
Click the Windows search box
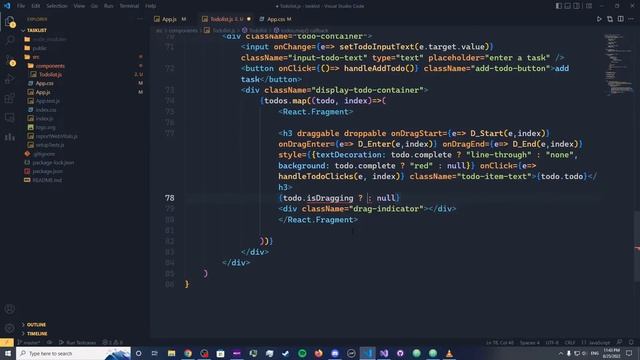click(73, 353)
